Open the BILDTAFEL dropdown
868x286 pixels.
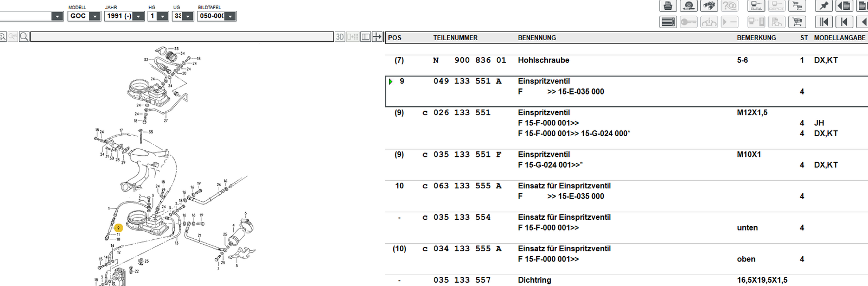(230, 16)
